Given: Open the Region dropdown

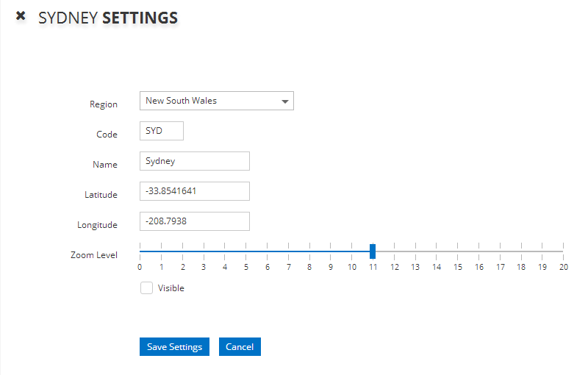Looking at the screenshot, I should coord(216,101).
